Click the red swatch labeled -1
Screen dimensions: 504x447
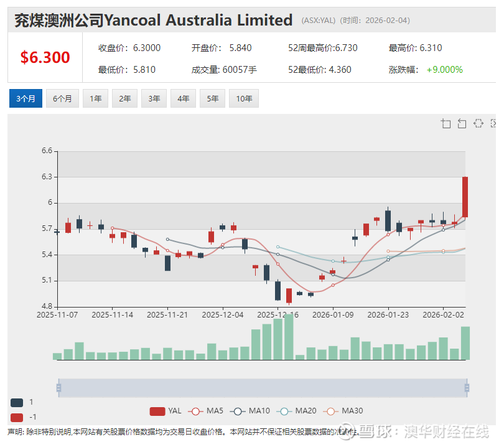17,417
